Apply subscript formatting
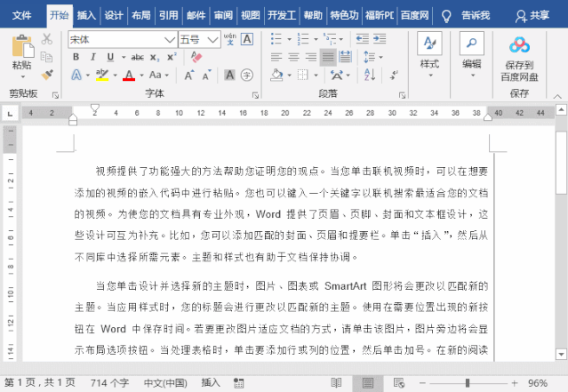The image size is (568, 392). [x=155, y=57]
